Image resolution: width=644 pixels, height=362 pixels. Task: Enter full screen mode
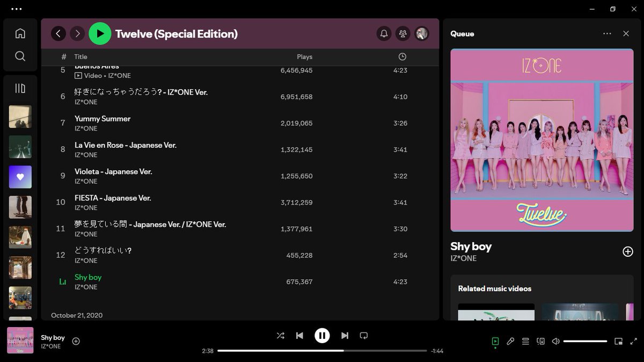point(634,341)
